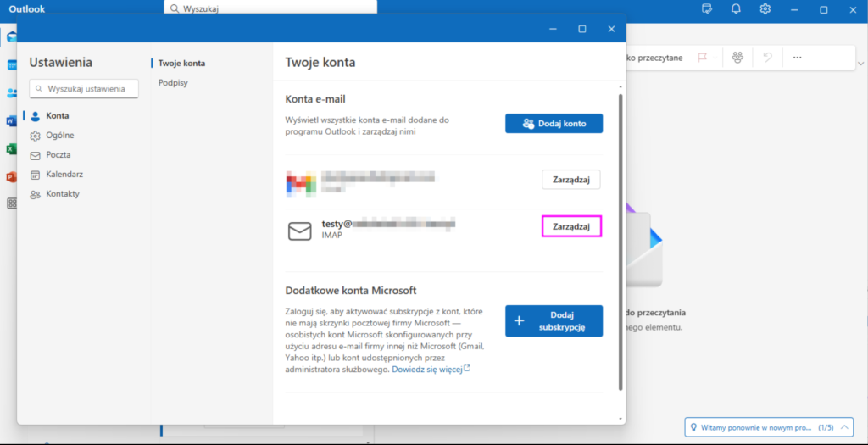Open Excel app from left sidebar
Viewport: 868px width, 445px height.
[11, 149]
